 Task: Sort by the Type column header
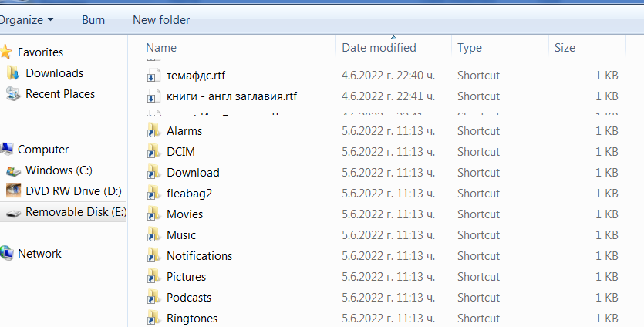coord(470,48)
